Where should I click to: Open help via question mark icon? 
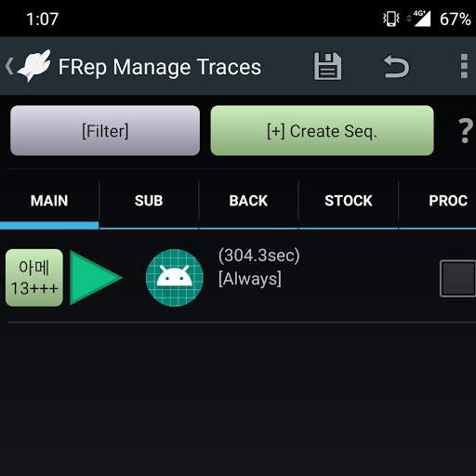coord(465,130)
